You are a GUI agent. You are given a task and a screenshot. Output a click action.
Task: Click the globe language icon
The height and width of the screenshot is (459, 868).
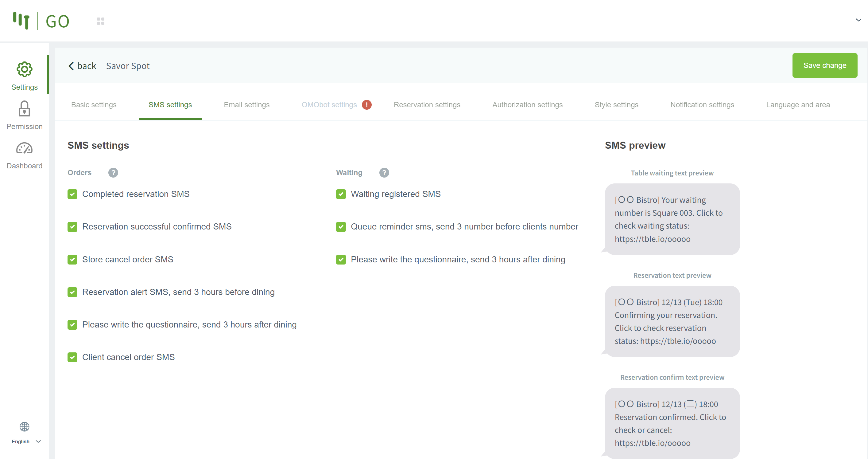tap(24, 427)
